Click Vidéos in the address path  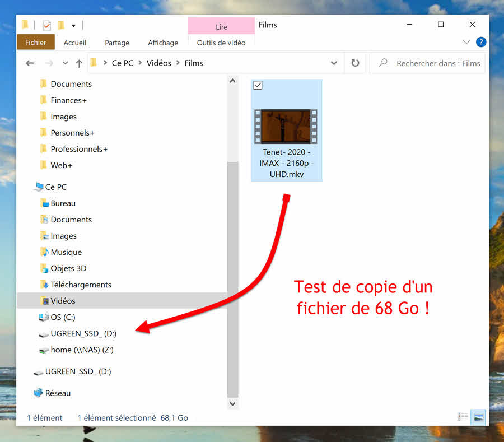coord(159,63)
